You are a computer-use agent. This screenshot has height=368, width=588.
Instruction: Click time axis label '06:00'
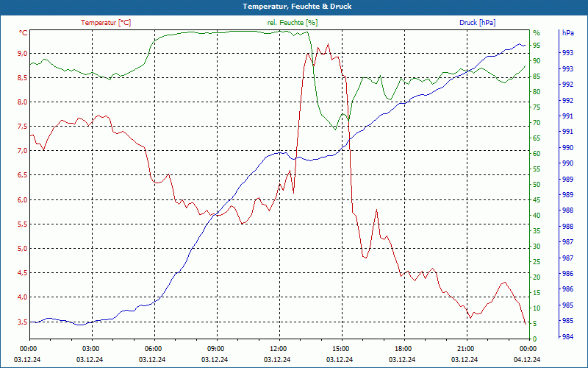153,348
